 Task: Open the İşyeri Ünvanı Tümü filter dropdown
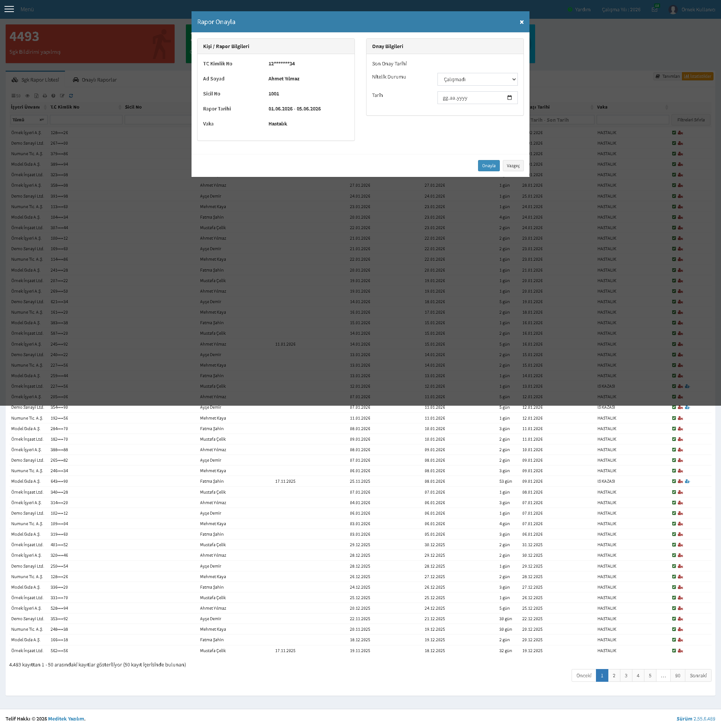coord(29,120)
